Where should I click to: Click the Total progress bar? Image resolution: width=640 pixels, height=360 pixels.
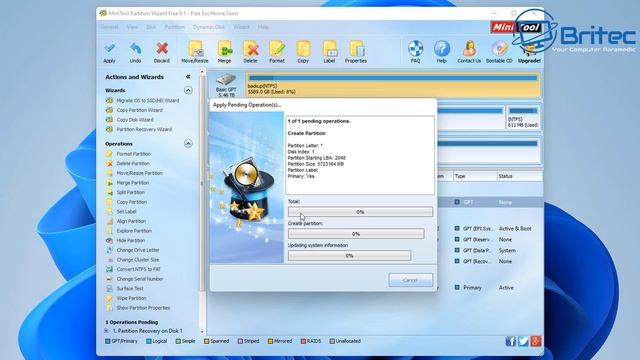(x=360, y=212)
